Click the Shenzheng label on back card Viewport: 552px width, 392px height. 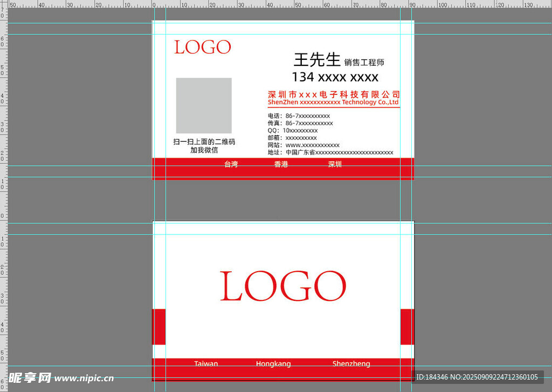351,363
